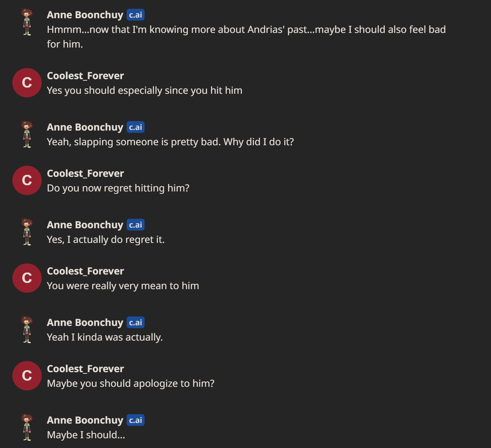Screen dimensions: 491x448
Task: Click Anne's avatar next to the slapping message
Action: click(27, 133)
